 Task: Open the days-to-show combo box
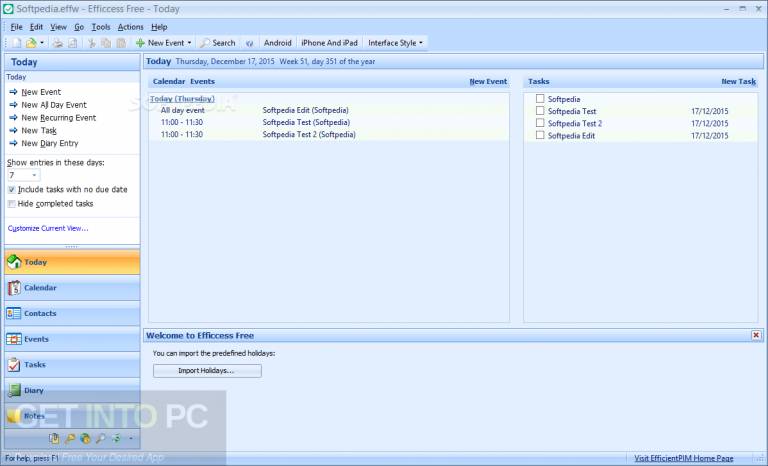24,175
